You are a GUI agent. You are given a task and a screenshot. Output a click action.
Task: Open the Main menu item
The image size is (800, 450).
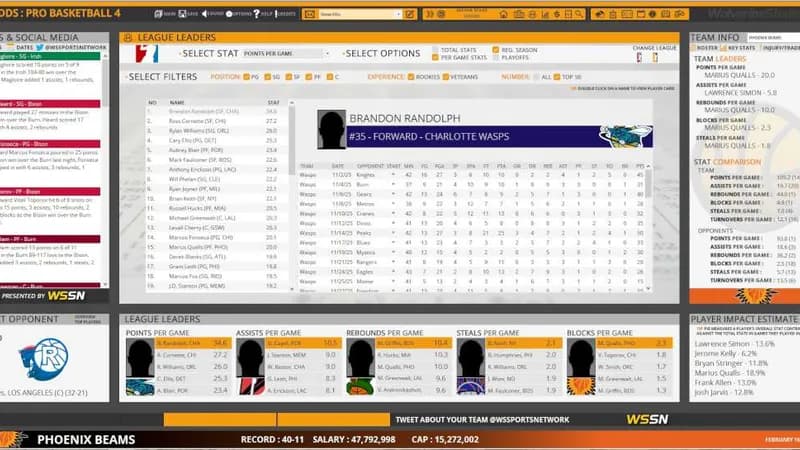[165, 14]
